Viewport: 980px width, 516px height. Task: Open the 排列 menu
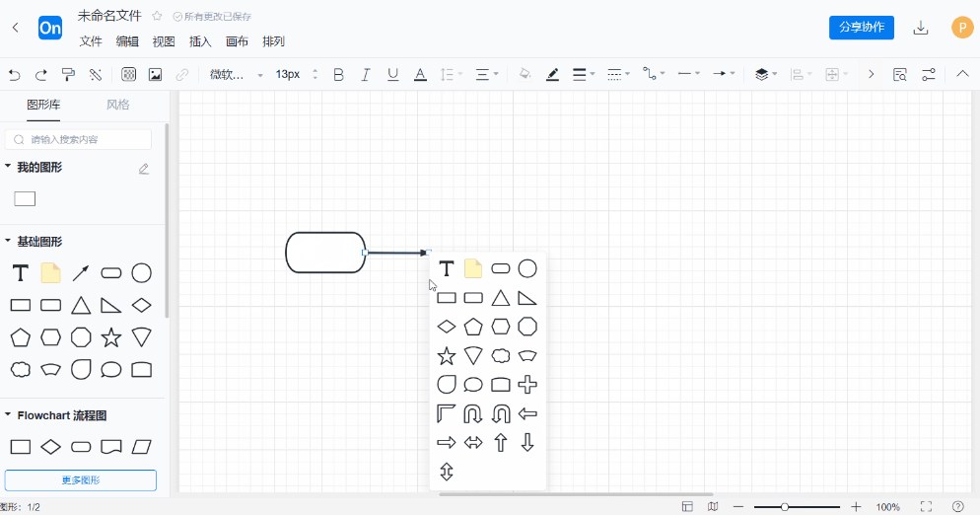pyautogui.click(x=274, y=41)
